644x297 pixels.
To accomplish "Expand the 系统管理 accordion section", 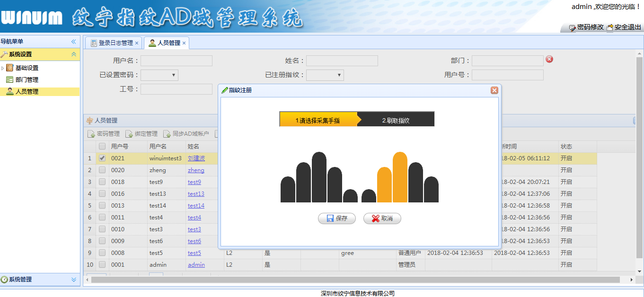I will click(x=73, y=280).
